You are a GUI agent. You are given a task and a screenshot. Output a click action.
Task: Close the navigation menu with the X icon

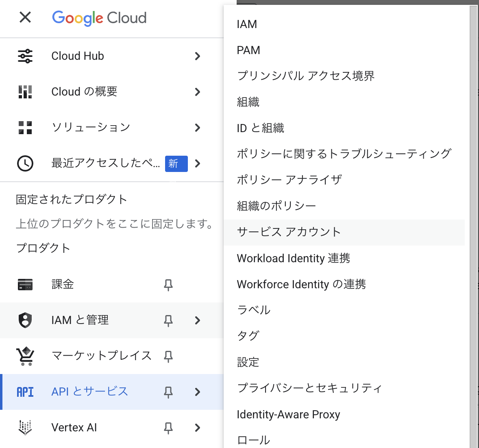tap(25, 17)
